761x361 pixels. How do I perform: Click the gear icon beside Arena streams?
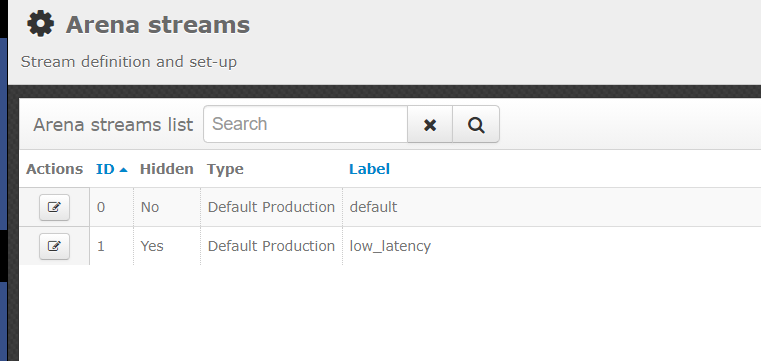click(x=40, y=24)
